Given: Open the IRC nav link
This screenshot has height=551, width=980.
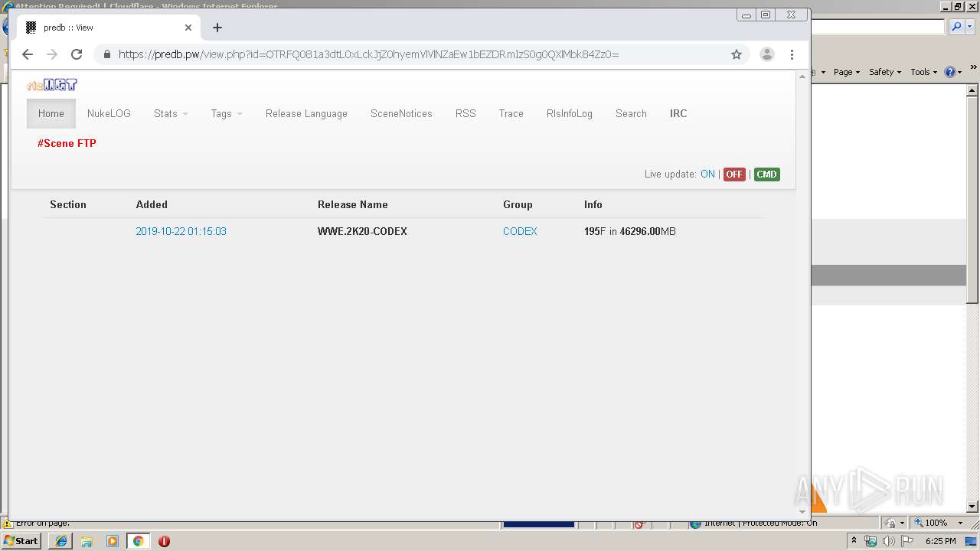Looking at the screenshot, I should click(x=678, y=113).
